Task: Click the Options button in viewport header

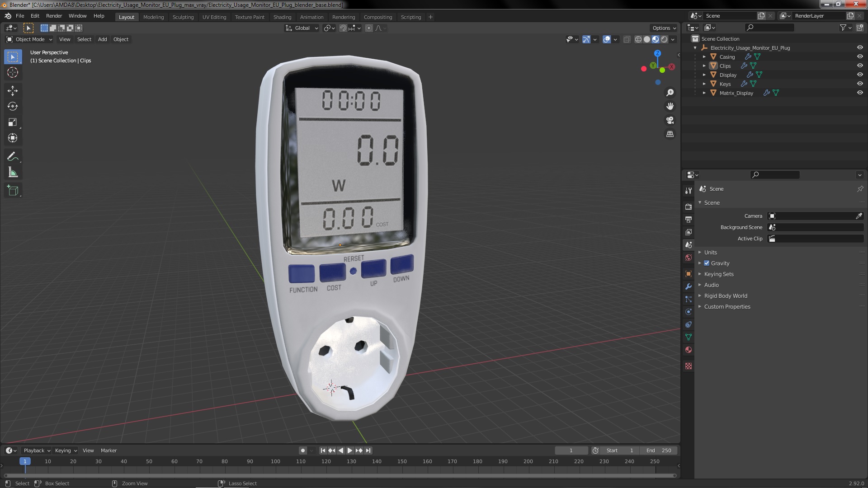Action: [x=664, y=28]
